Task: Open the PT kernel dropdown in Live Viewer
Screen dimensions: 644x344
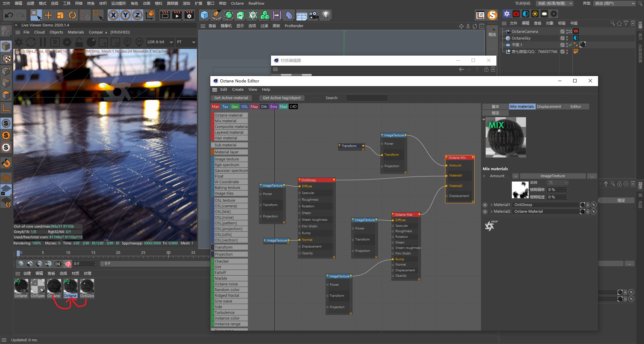Action: pyautogui.click(x=186, y=42)
